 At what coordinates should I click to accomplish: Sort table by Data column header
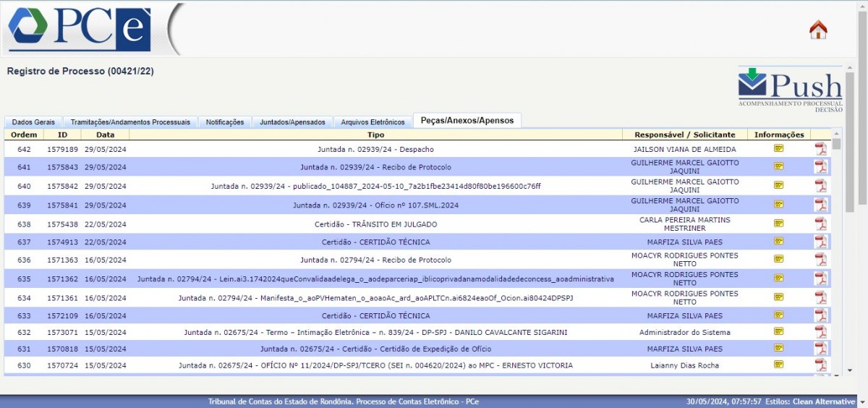pos(105,135)
